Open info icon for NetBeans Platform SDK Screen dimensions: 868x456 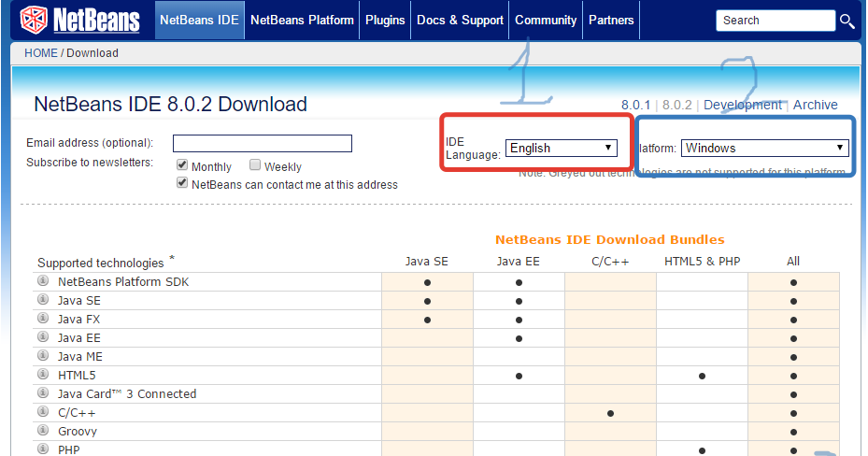[x=43, y=280]
